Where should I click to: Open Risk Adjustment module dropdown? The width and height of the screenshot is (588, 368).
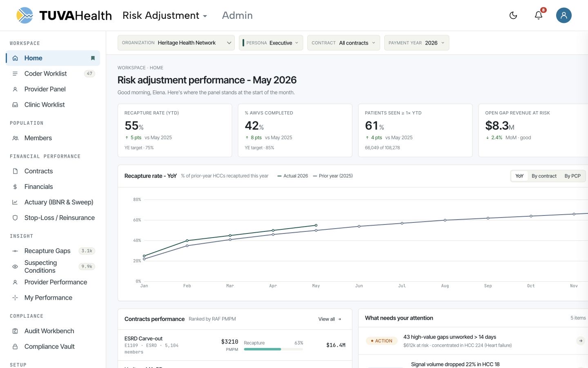(165, 16)
